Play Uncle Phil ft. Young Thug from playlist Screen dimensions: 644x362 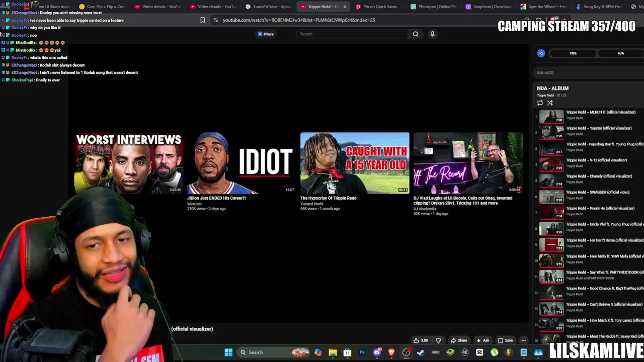[x=590, y=229]
